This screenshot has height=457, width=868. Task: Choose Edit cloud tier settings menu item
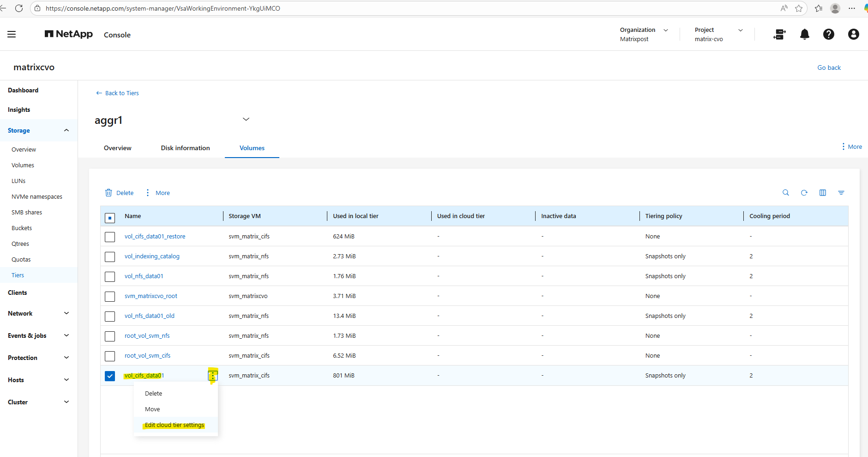click(x=175, y=425)
